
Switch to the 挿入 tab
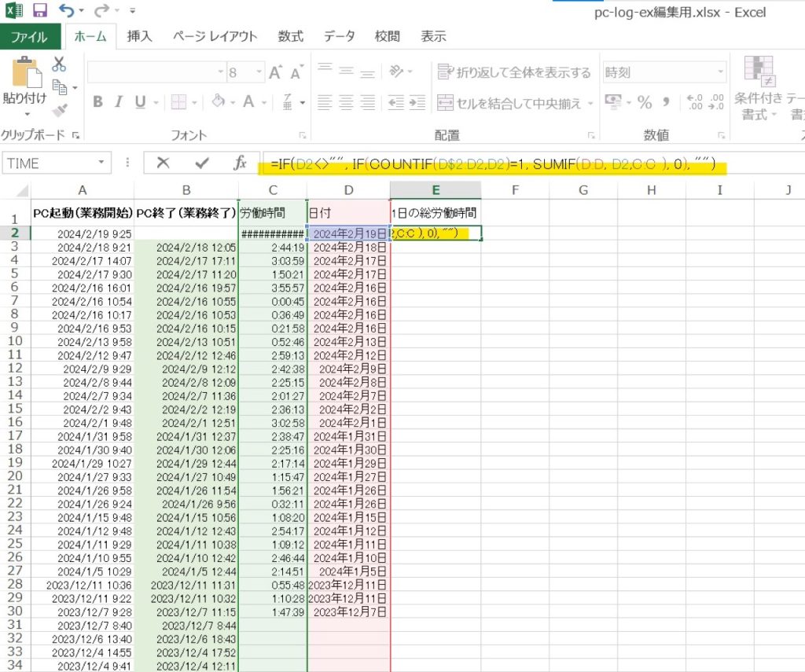pos(140,36)
